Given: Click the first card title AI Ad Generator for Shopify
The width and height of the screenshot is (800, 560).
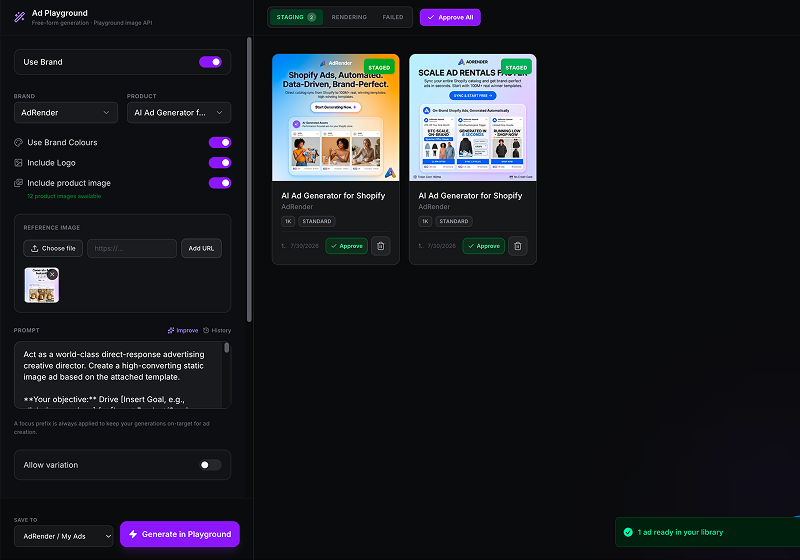Looking at the screenshot, I should click(x=333, y=195).
